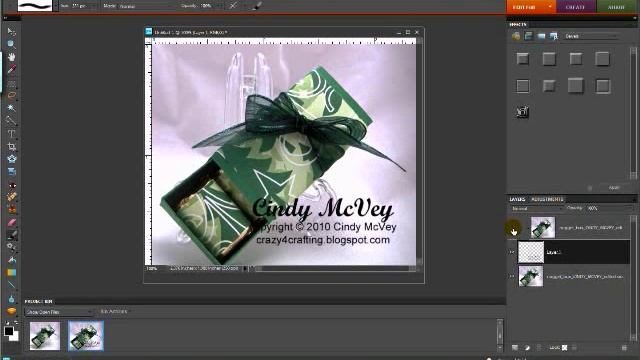Select the Zoom tool

coord(11,44)
